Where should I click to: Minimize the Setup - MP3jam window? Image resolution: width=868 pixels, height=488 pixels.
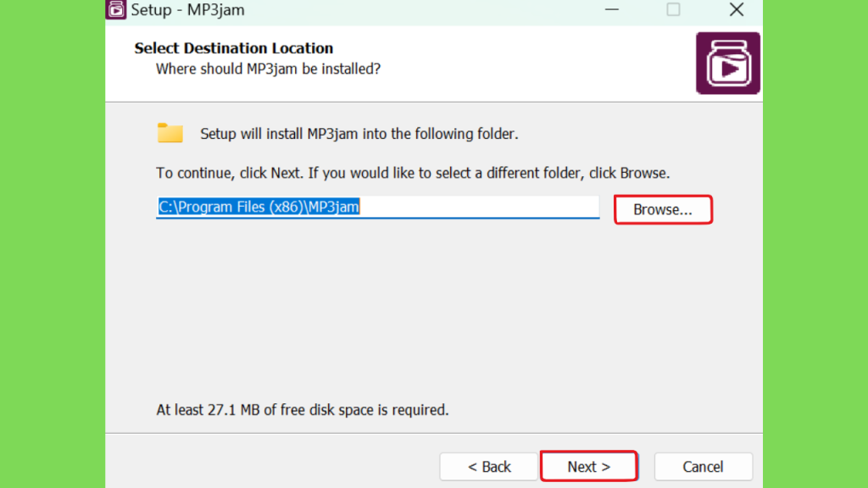(612, 9)
